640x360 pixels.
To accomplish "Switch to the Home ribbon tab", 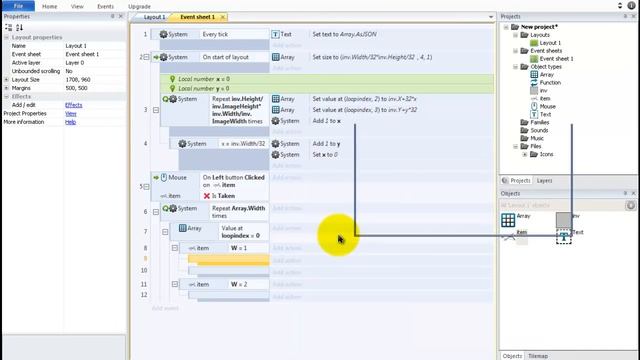I will pyautogui.click(x=49, y=7).
